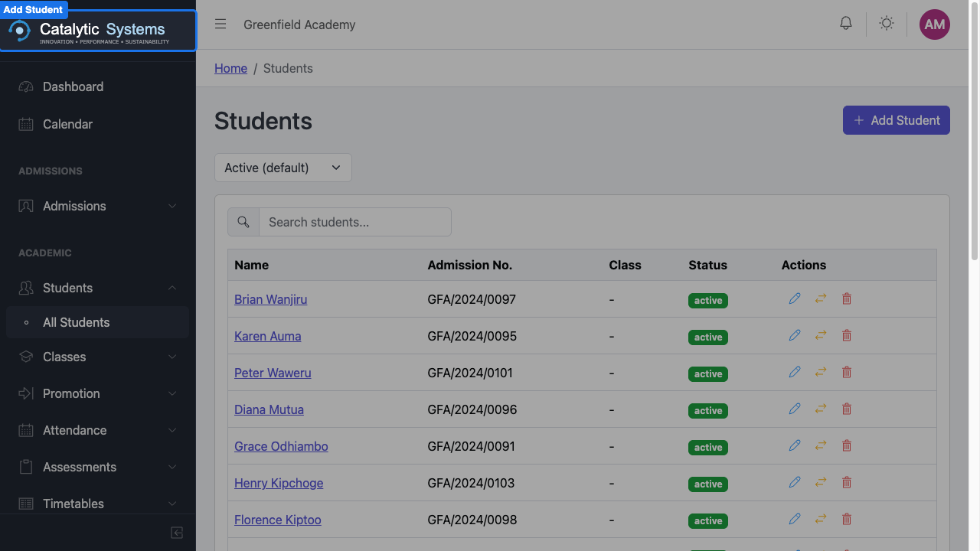Open Henry Kipchoge student profile link
This screenshot has width=980, height=551.
click(x=279, y=483)
